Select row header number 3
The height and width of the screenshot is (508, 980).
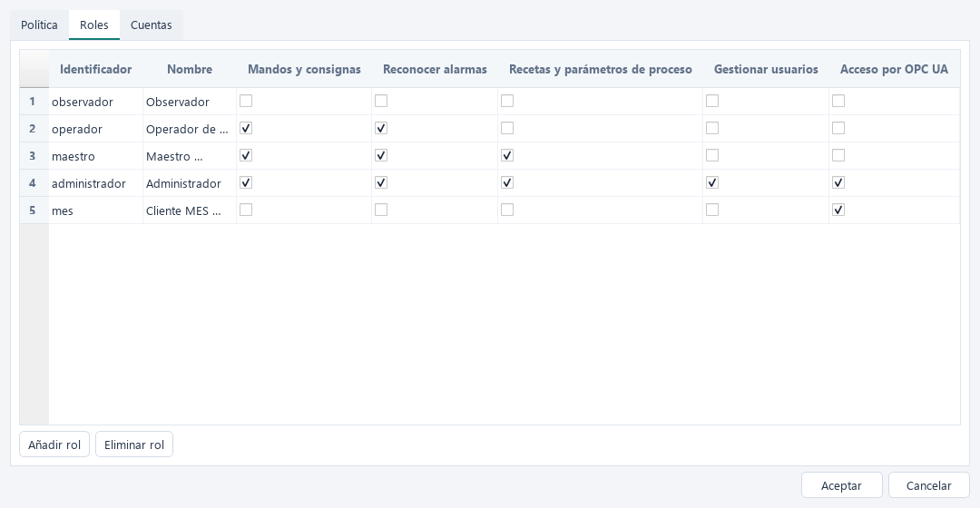[34, 156]
